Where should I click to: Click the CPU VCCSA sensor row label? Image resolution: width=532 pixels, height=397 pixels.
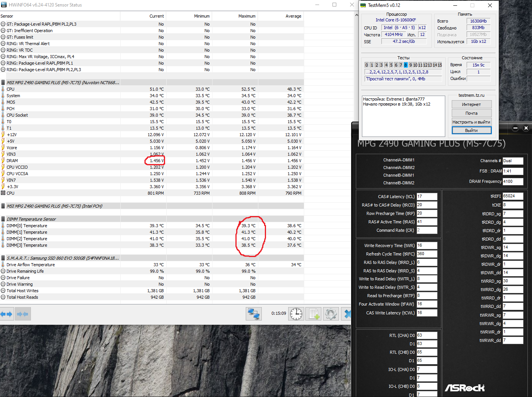click(x=17, y=174)
